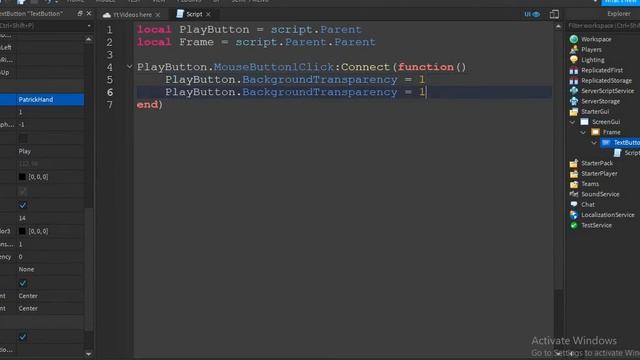640x360 pixels.
Task: Click line number 3 in the editor gutter
Action: tap(109, 55)
